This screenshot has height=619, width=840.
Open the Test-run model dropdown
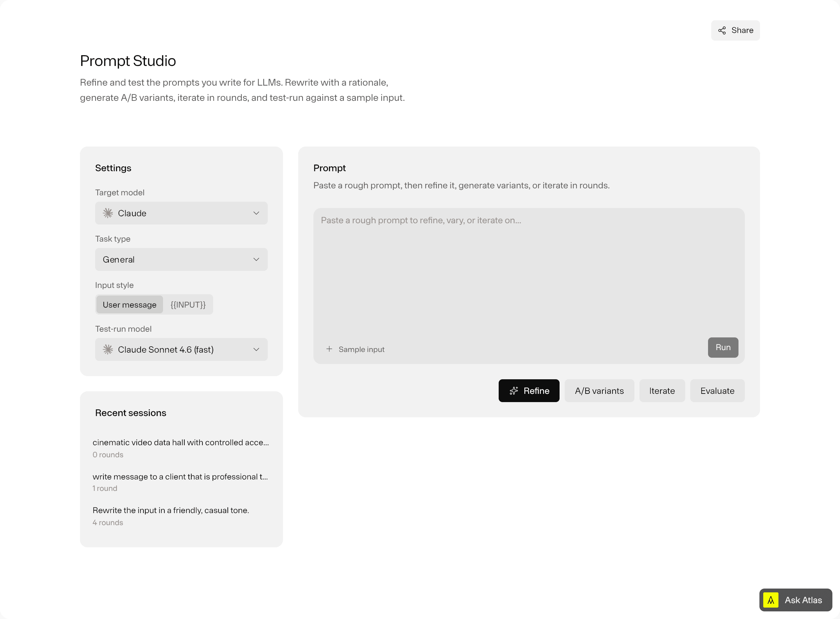click(x=181, y=349)
